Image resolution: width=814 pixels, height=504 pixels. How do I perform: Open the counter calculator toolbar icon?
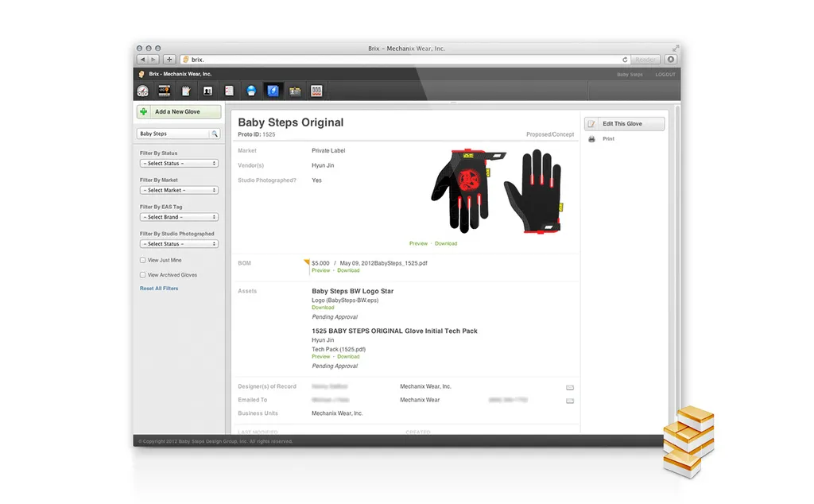point(316,91)
